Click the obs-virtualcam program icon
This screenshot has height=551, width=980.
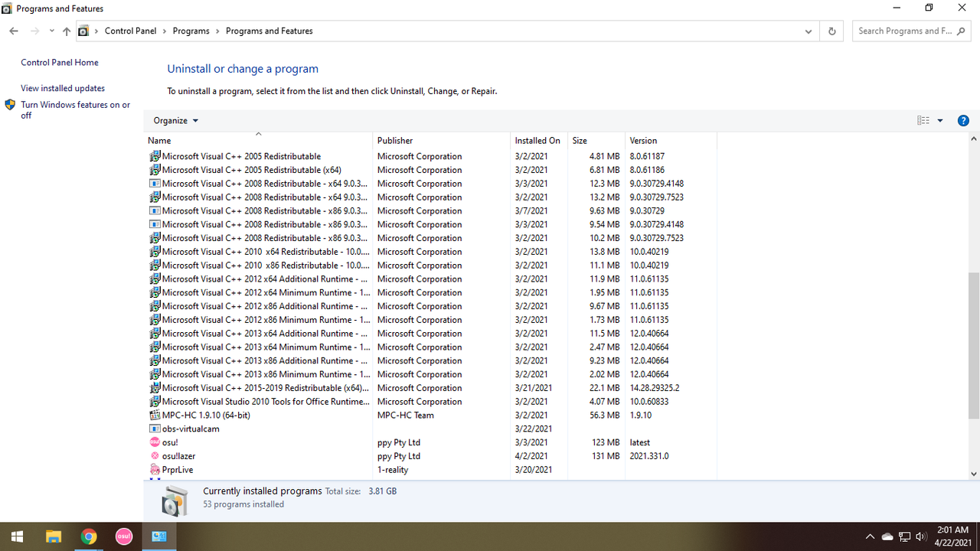click(155, 429)
